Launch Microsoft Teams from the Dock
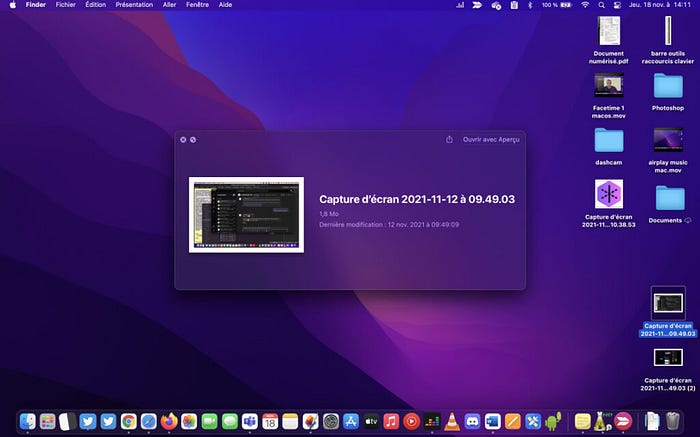Viewport: 700px width, 437px height. 250,421
